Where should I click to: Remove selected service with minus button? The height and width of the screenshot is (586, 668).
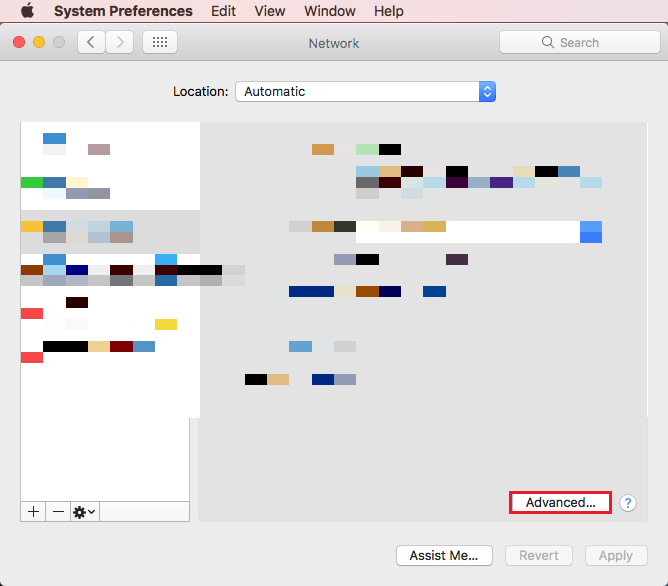coord(58,511)
